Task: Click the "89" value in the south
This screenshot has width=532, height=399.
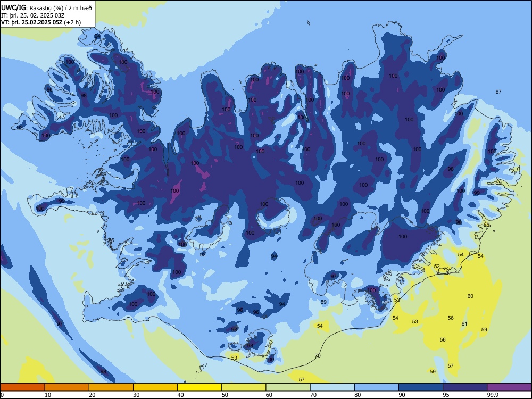Action: pyautogui.click(x=323, y=302)
